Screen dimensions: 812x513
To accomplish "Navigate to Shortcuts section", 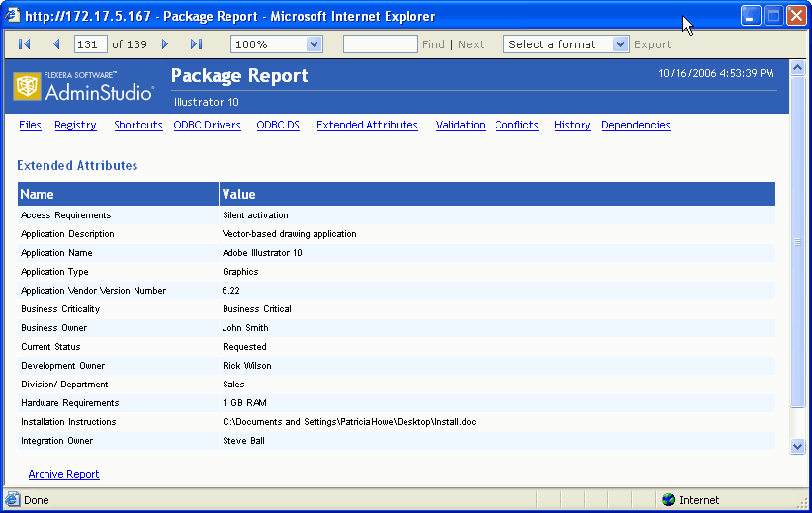I will click(137, 126).
